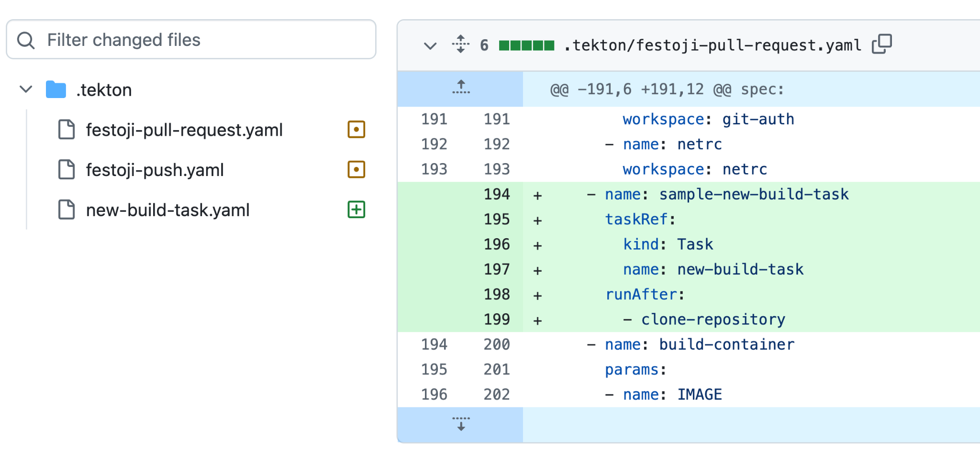Select festoji-push.yaml in the file tree
Image resolution: width=980 pixels, height=452 pixels.
(155, 170)
